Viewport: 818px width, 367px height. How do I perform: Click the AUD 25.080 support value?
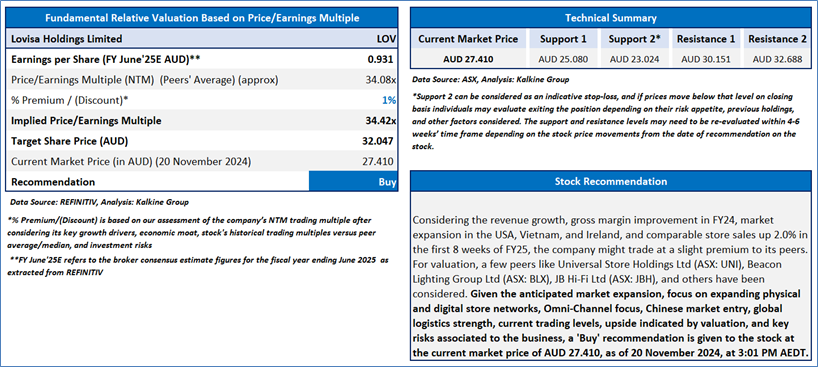[563, 59]
